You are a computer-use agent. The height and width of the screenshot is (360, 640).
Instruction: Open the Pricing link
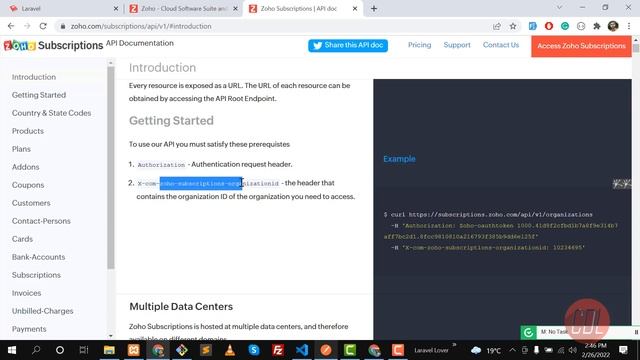click(x=419, y=45)
